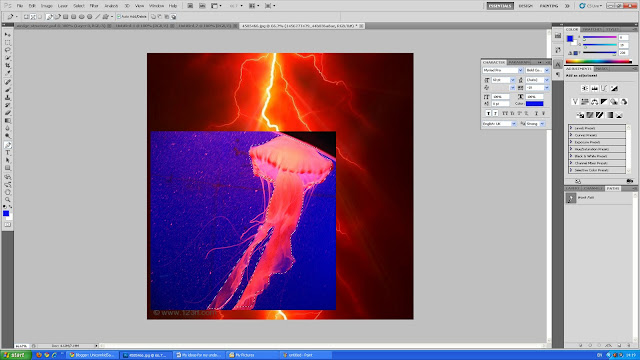Switch to the Masks tab
This screenshot has width=640, height=360.
pyautogui.click(x=602, y=69)
